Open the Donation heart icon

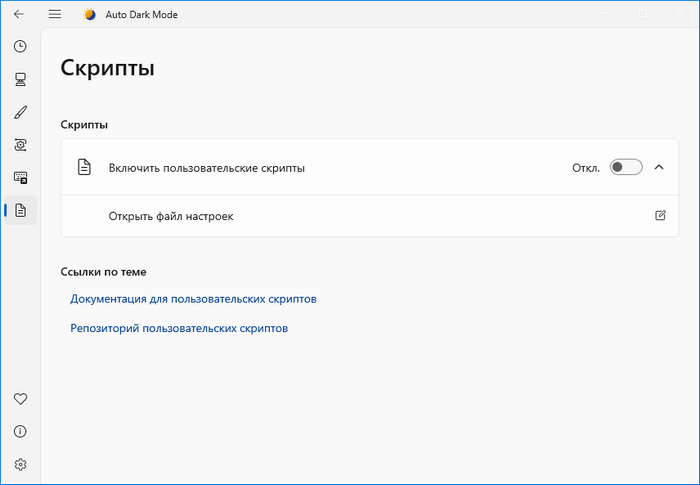click(x=21, y=399)
